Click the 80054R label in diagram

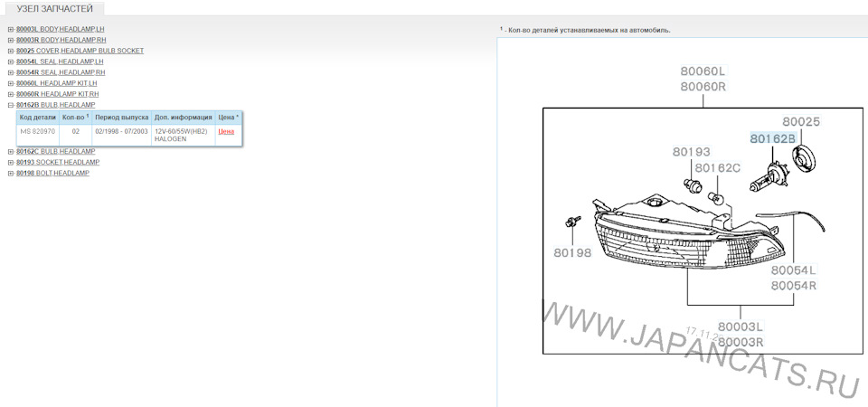[794, 286]
